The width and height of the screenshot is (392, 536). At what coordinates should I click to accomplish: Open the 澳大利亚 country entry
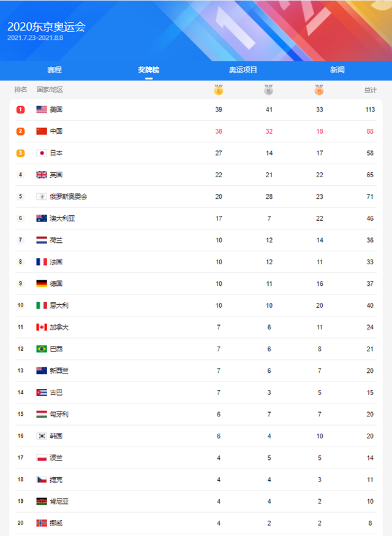(x=62, y=218)
